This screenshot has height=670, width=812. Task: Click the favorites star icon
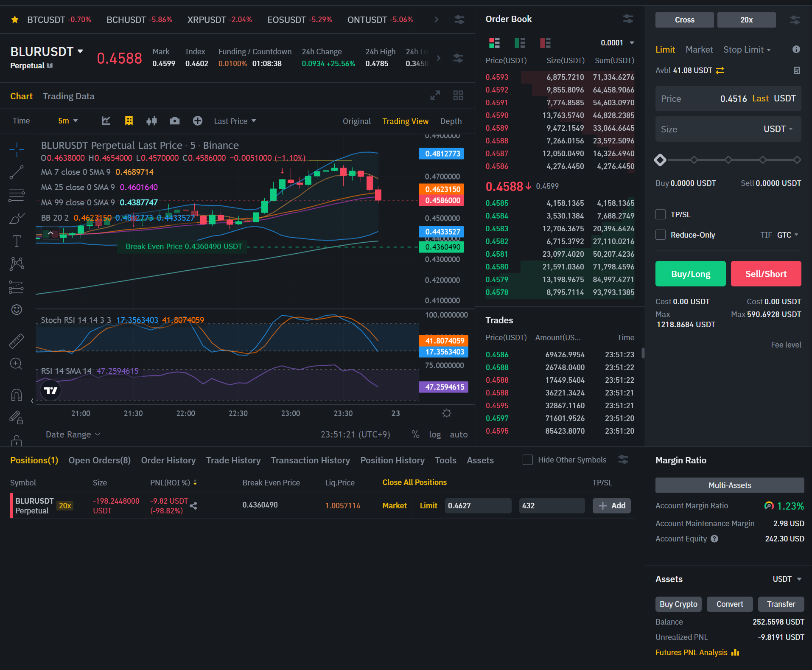click(x=15, y=20)
